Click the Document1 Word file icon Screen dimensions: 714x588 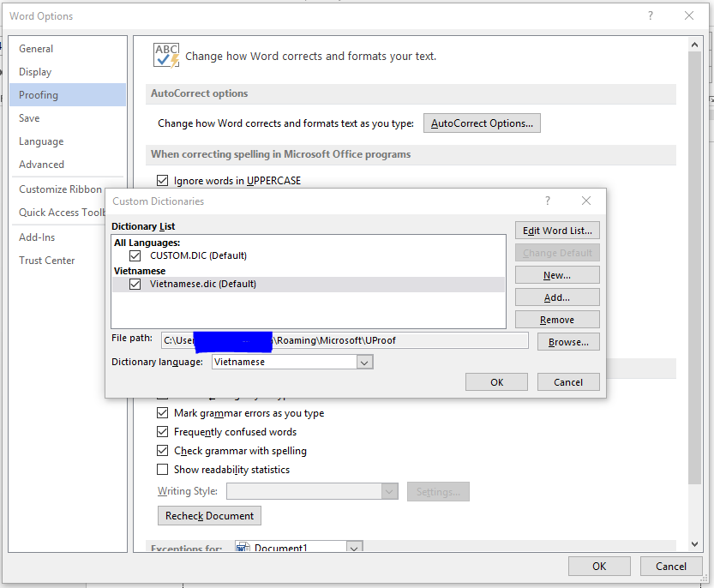pyautogui.click(x=243, y=548)
